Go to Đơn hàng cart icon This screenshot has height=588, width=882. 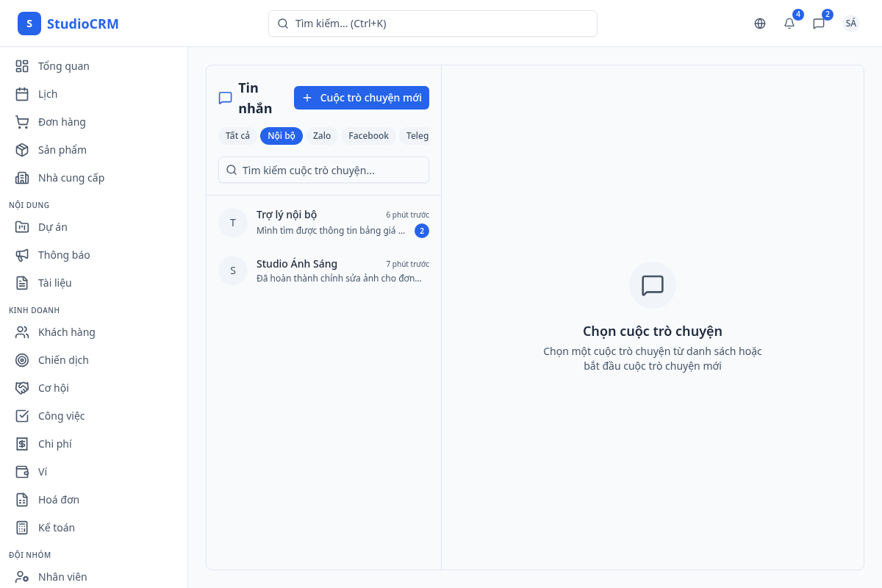[x=22, y=122]
